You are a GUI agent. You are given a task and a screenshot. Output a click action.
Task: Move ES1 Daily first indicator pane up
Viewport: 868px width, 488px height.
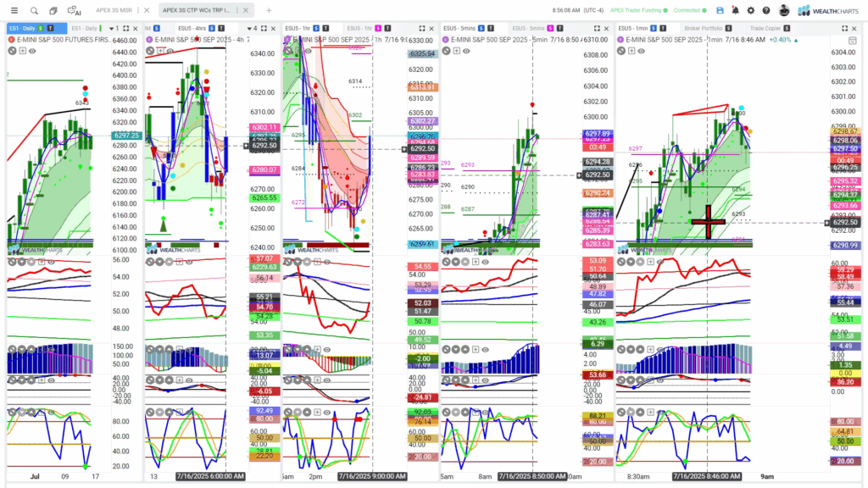pyautogui.click(x=31, y=262)
